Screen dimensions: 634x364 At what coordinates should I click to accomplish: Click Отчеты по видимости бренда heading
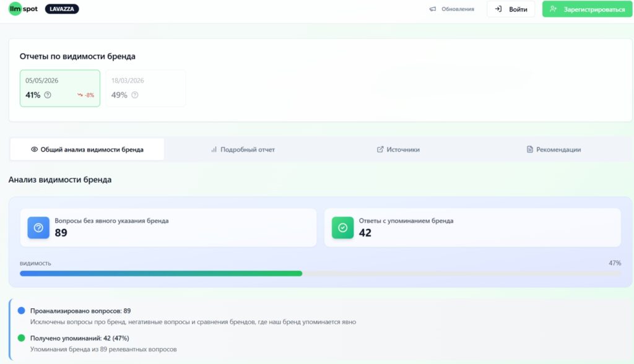[x=77, y=56]
